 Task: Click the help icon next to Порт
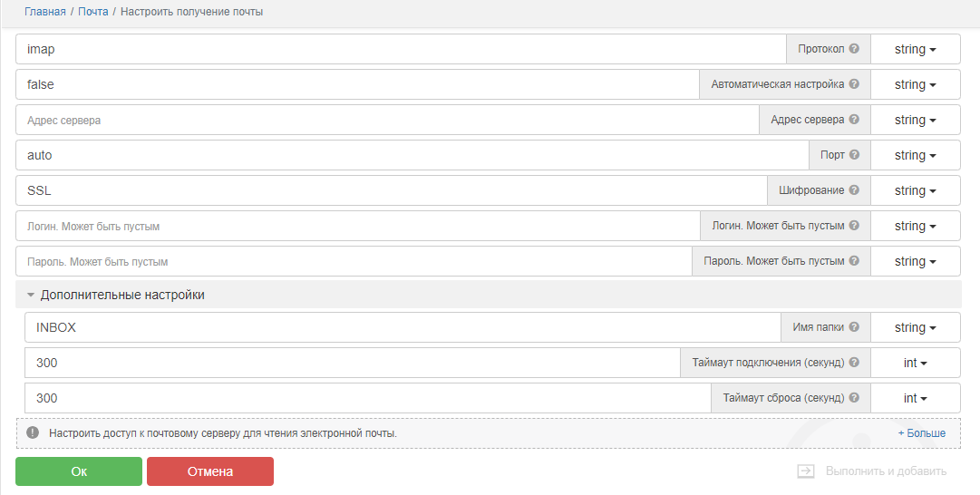[x=854, y=155]
